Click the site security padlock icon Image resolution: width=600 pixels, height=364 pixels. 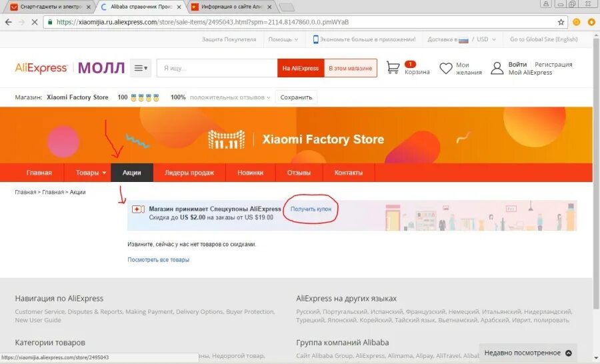coord(50,22)
